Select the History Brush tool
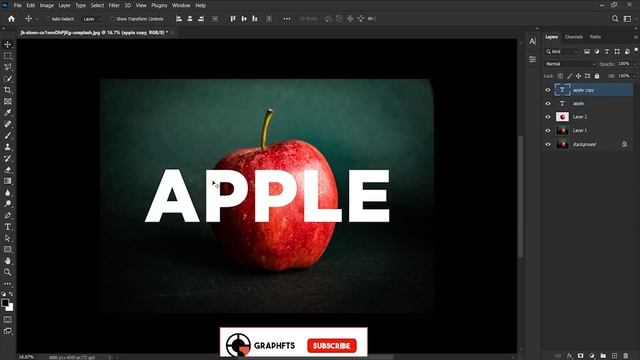The height and width of the screenshot is (360, 640). [x=7, y=158]
